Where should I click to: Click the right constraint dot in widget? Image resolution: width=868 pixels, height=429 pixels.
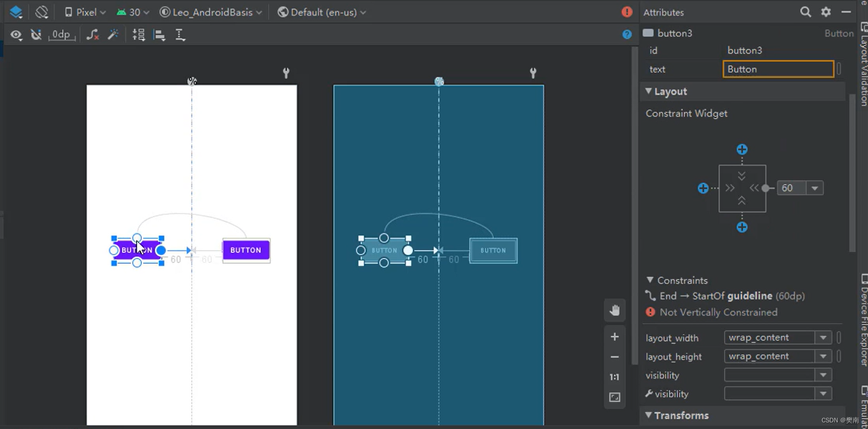pos(765,188)
